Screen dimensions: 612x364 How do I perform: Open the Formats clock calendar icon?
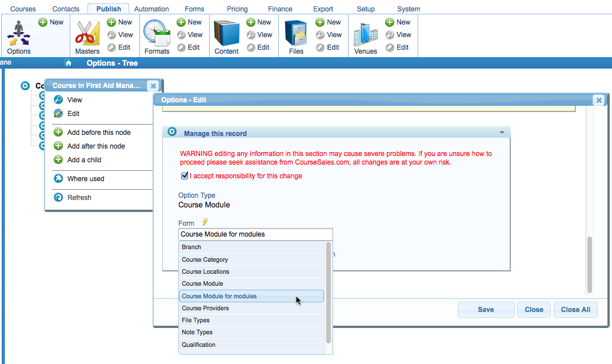pos(157,34)
